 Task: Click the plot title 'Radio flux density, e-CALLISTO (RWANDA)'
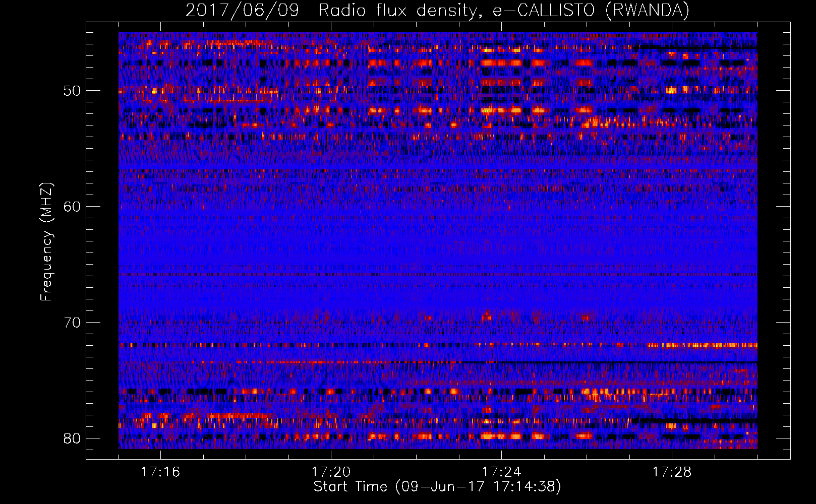point(504,10)
